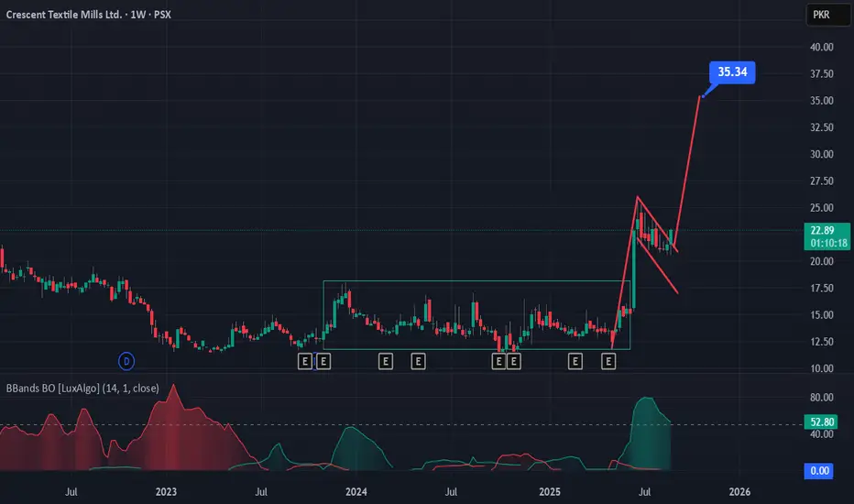Click the 2023 time axis label
This screenshot has width=854, height=504.
point(166,491)
